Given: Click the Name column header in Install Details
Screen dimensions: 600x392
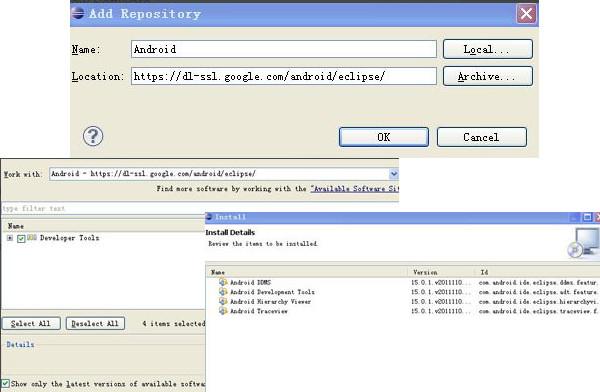Looking at the screenshot, I should [x=218, y=272].
